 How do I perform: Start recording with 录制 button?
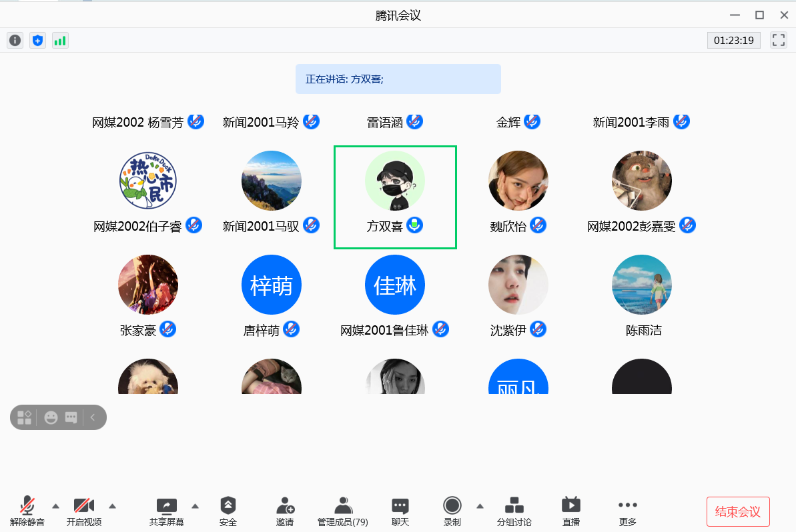click(x=452, y=511)
